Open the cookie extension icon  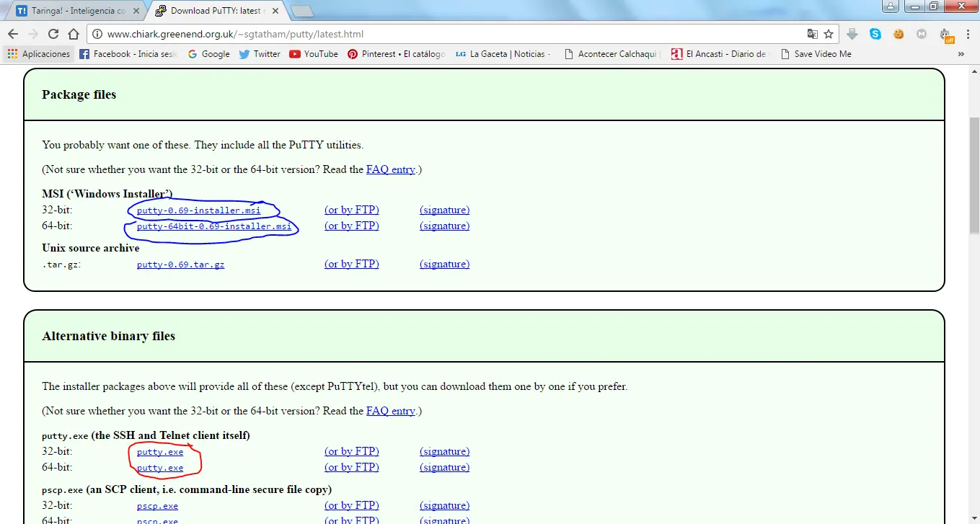point(899,34)
